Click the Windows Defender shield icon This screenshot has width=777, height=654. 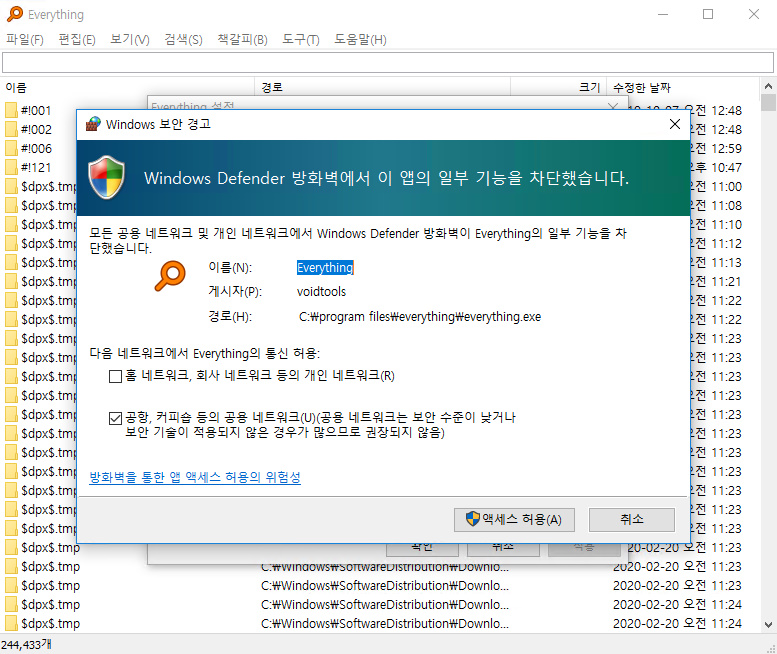pos(107,177)
